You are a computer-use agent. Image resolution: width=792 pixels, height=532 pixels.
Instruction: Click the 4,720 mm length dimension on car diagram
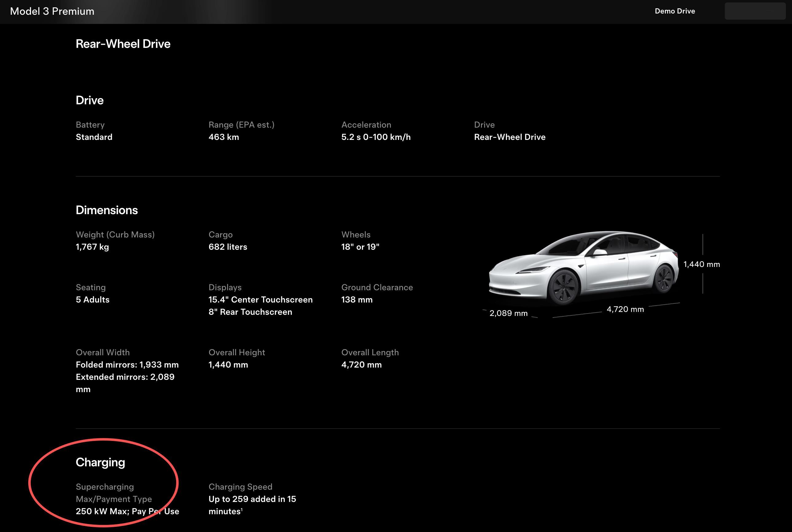[x=625, y=310]
